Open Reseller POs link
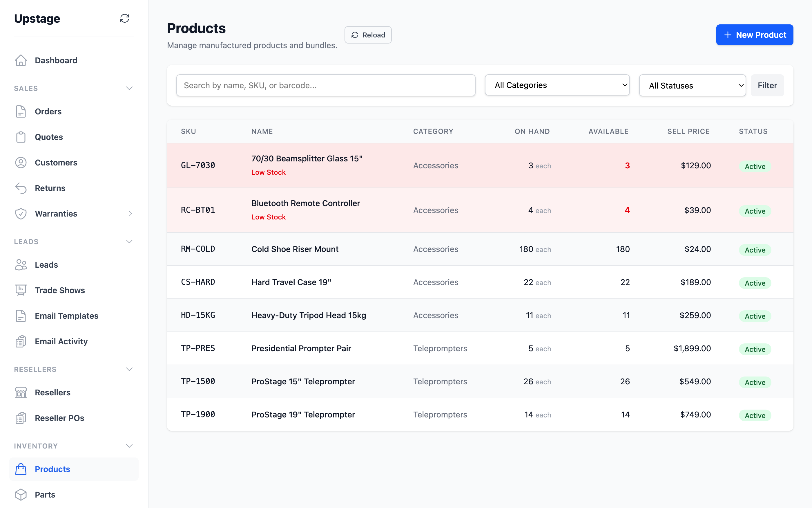Screen dimensions: 812x508 (x=74, y=418)
